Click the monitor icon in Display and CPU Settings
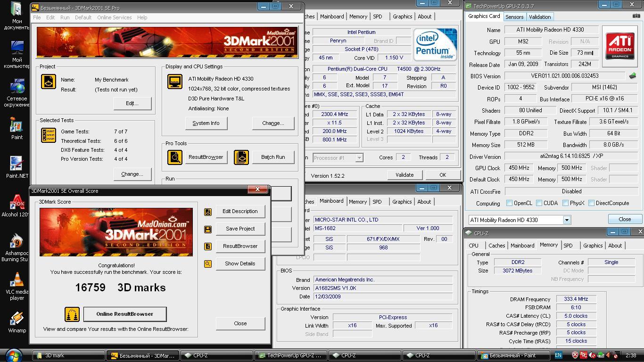The image size is (644, 362). click(x=175, y=82)
